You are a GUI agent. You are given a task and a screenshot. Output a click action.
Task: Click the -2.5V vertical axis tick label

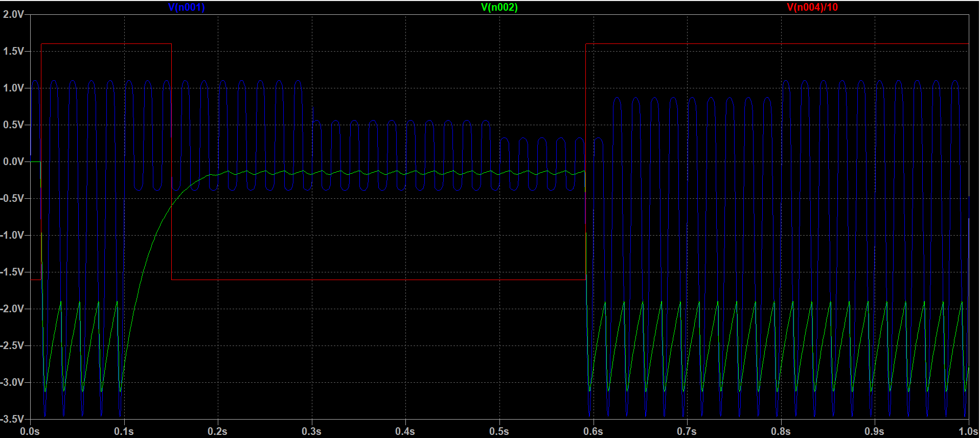[x=12, y=345]
